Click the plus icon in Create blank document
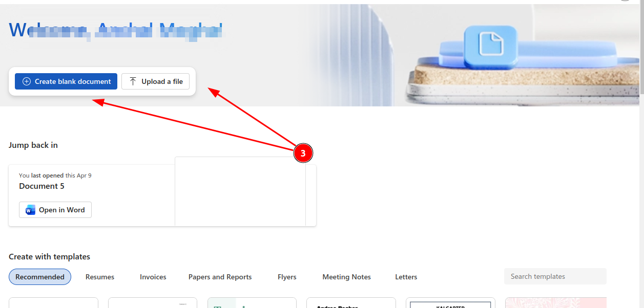The width and height of the screenshot is (644, 308). 27,81
